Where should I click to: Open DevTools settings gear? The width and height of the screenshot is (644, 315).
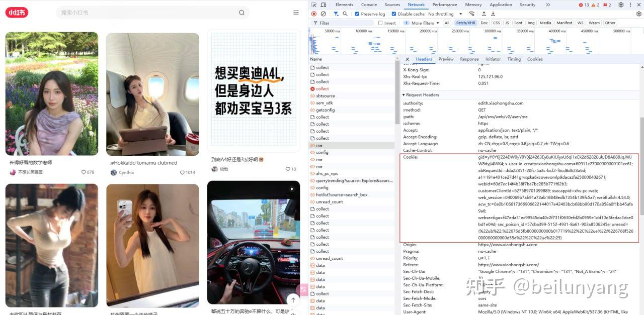pyautogui.click(x=621, y=5)
